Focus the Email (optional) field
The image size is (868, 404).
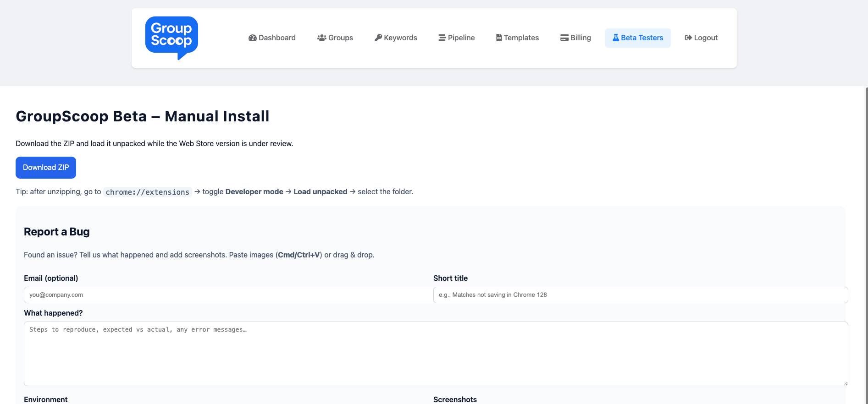[x=228, y=295]
